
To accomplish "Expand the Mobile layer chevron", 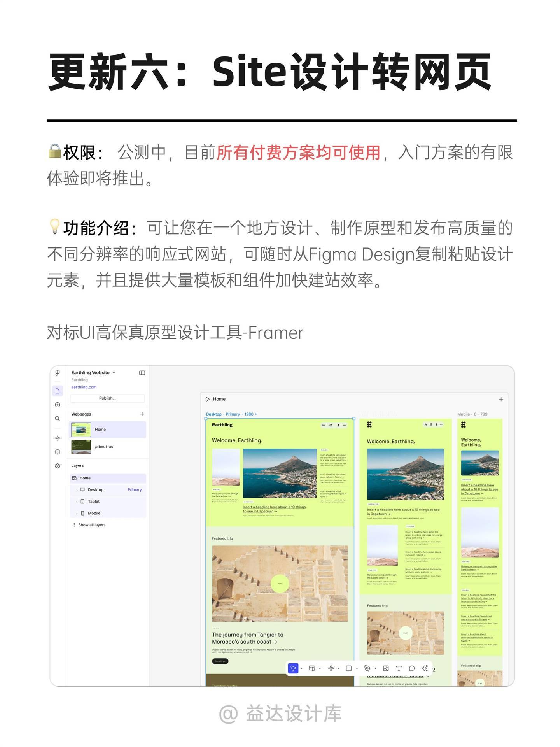I will point(77,514).
